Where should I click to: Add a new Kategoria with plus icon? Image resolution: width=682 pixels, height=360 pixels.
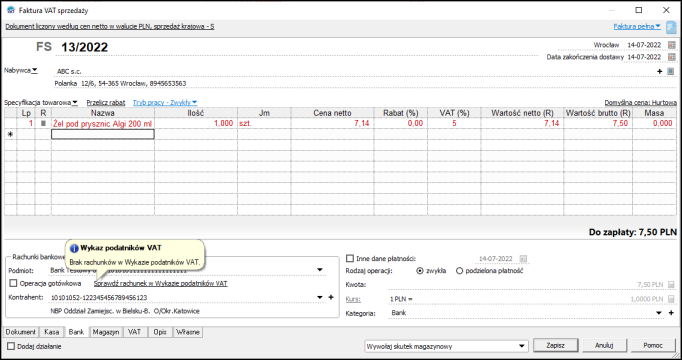[x=671, y=313]
